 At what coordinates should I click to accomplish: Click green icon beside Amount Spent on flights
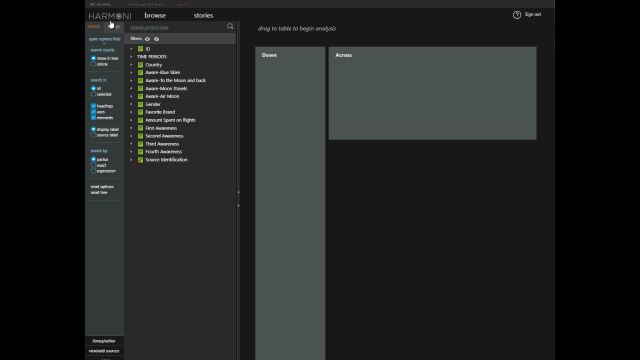(x=140, y=120)
